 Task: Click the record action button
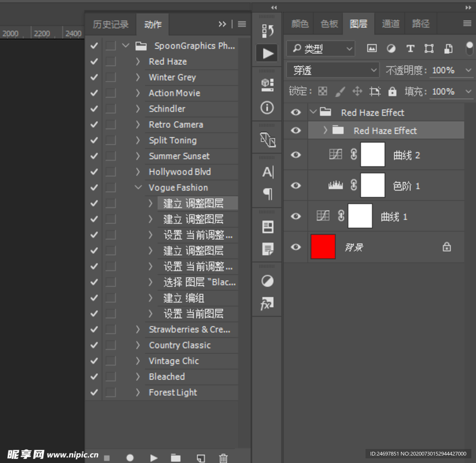130,458
